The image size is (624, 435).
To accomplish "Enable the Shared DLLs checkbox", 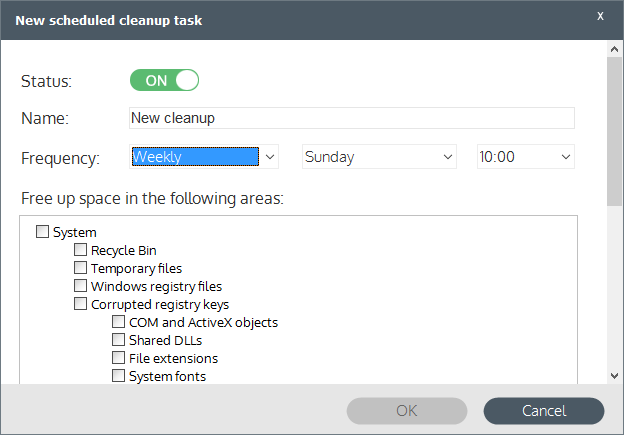I will tap(118, 339).
